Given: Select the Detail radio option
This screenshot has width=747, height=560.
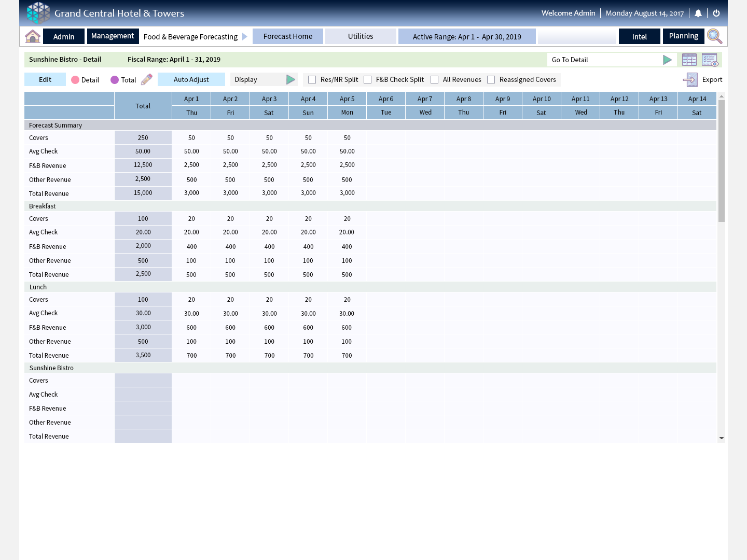Looking at the screenshot, I should (75, 80).
